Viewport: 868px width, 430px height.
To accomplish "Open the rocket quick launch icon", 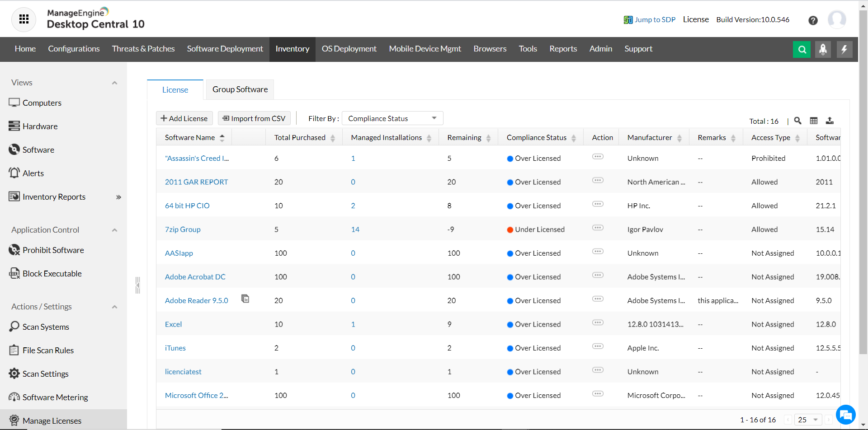I will [823, 49].
